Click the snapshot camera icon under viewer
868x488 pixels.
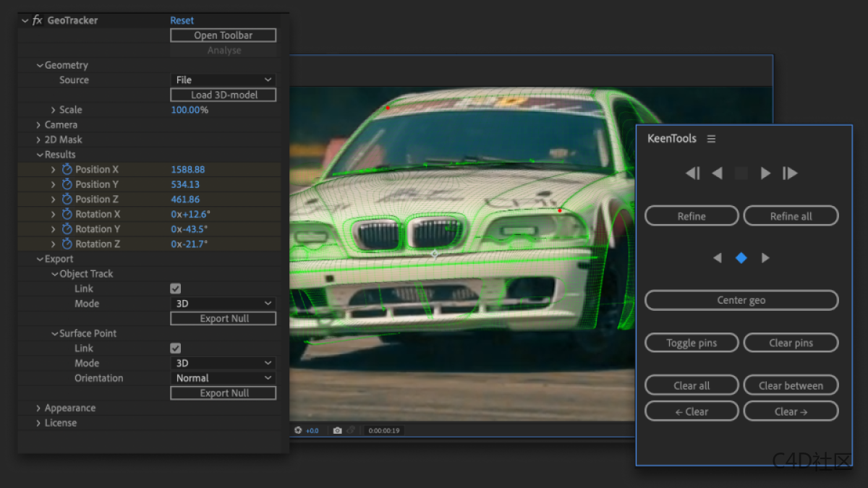pyautogui.click(x=337, y=429)
